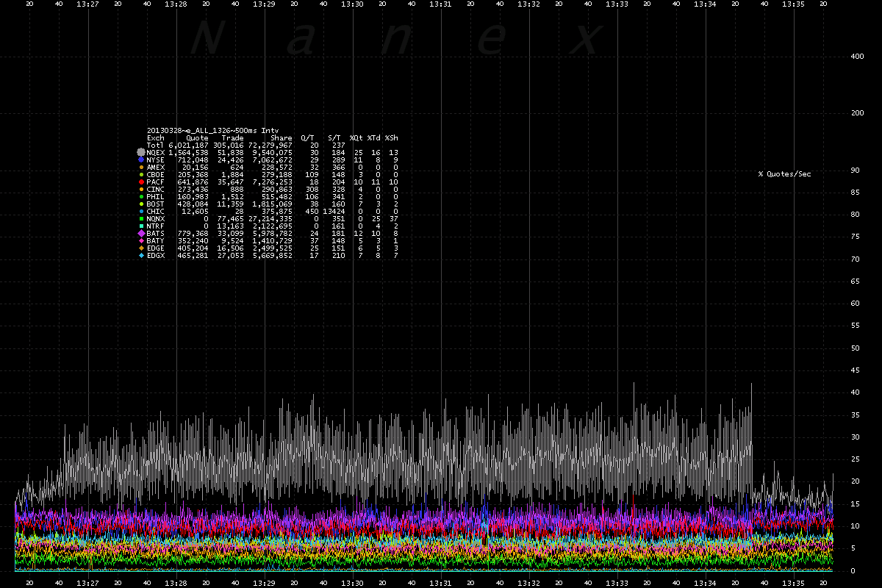
Task: Click EDGE trade value "16,506"
Action: pyautogui.click(x=231, y=248)
